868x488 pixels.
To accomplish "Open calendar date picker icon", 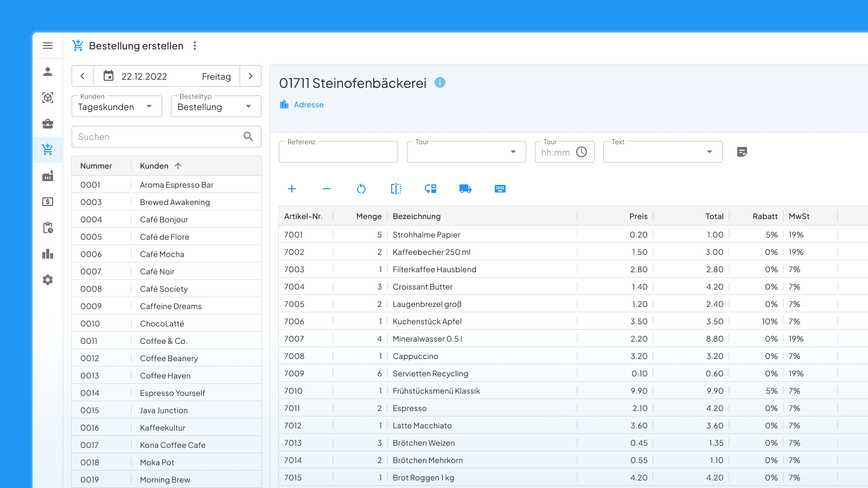I will [108, 76].
